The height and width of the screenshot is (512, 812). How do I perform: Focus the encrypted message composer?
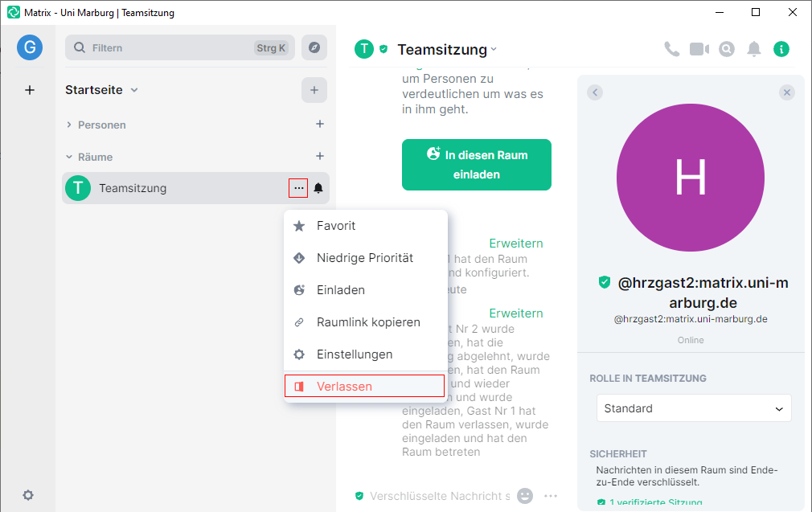(439, 496)
